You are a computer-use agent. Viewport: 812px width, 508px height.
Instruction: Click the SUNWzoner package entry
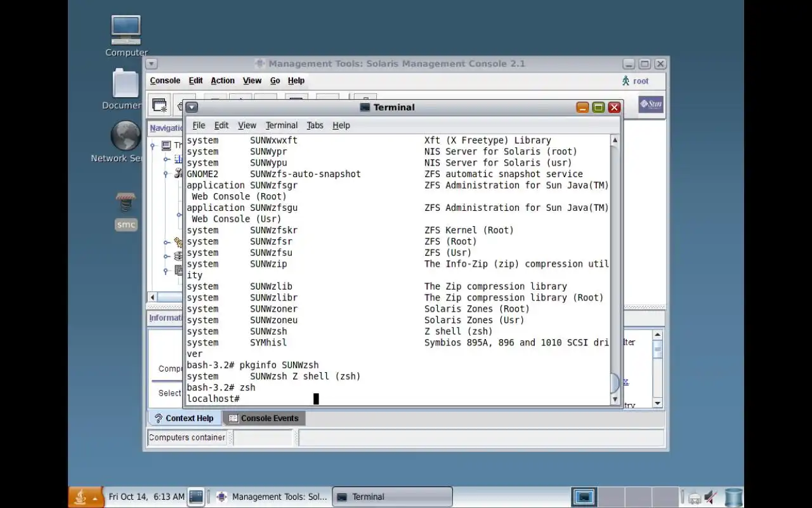pos(273,309)
